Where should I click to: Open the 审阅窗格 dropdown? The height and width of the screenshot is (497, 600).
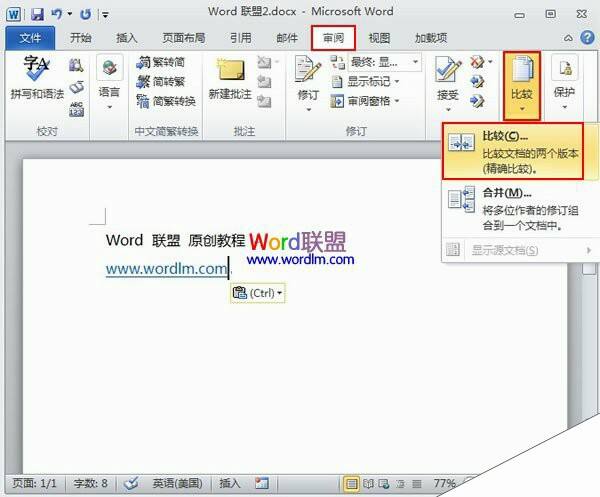365,101
